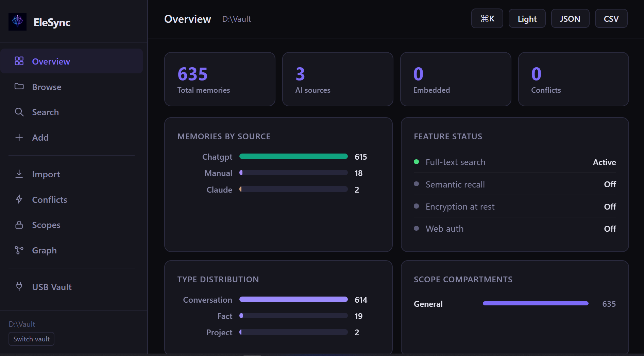Click the Add plus icon
The height and width of the screenshot is (356, 644).
click(x=19, y=137)
